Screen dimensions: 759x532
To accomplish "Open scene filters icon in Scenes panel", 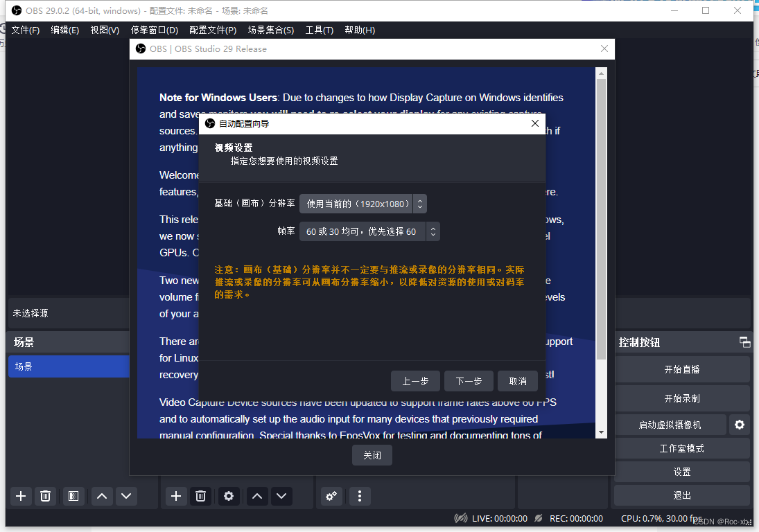I will [x=73, y=496].
